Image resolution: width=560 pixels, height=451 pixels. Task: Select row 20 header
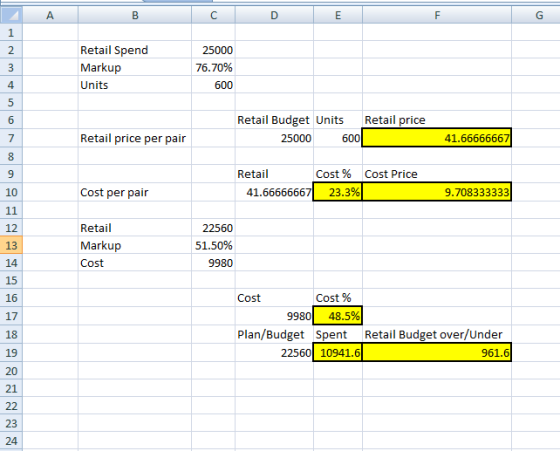tap(11, 371)
